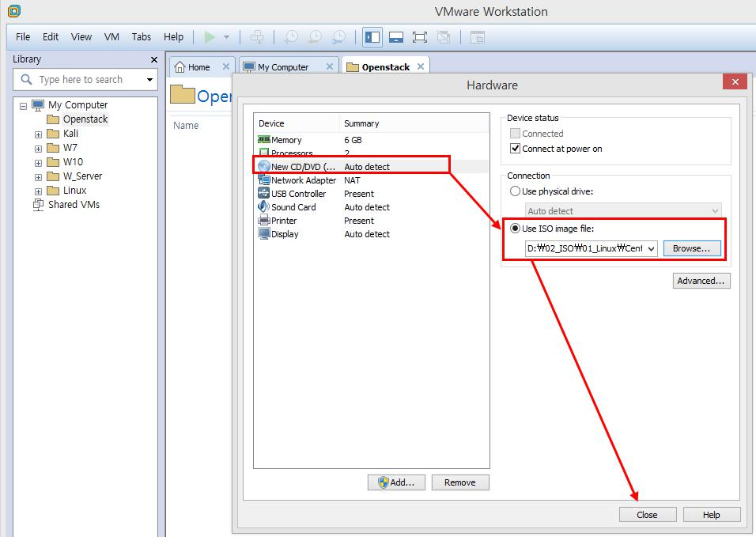Toggle thumbnail bar toolbar icon
This screenshot has height=537, width=756.
396,37
